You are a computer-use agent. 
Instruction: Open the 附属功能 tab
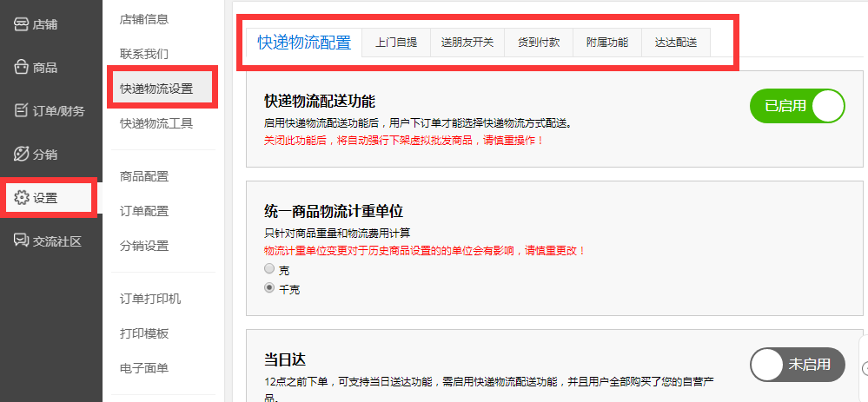tap(606, 42)
